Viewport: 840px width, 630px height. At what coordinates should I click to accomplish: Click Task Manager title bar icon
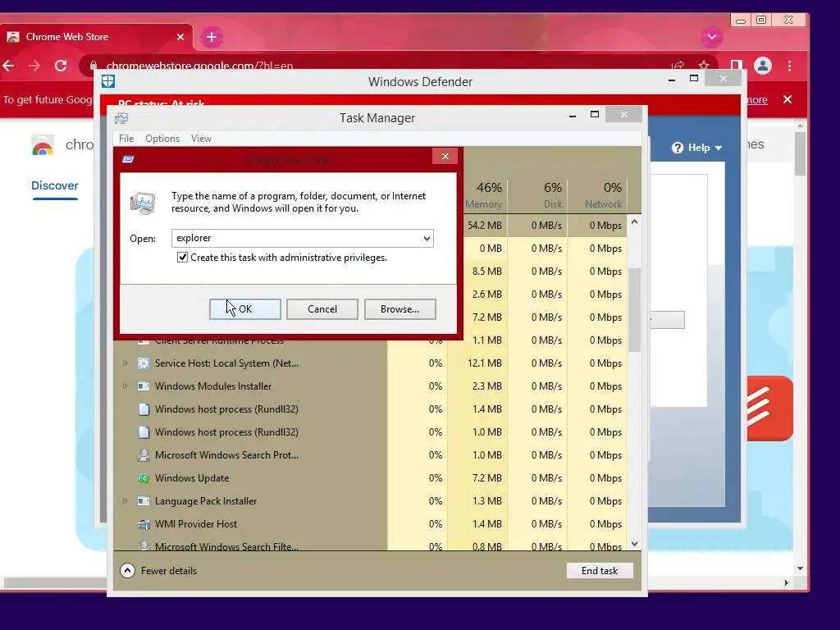[x=121, y=118]
